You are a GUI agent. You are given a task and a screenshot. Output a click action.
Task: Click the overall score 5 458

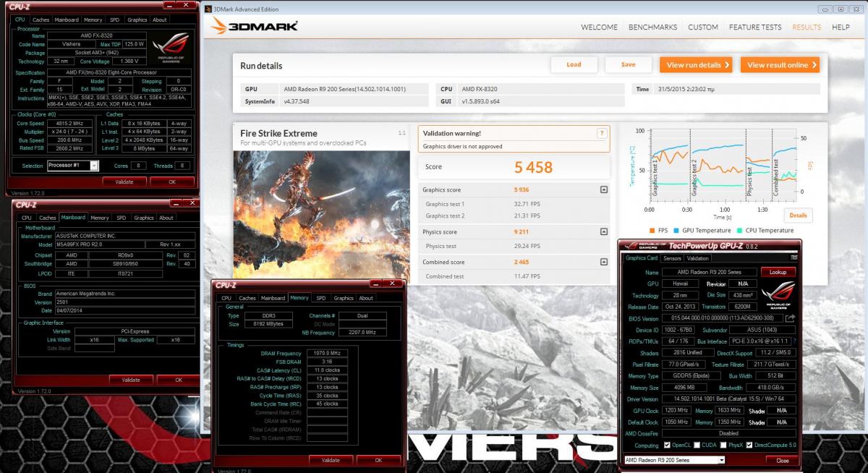533,167
